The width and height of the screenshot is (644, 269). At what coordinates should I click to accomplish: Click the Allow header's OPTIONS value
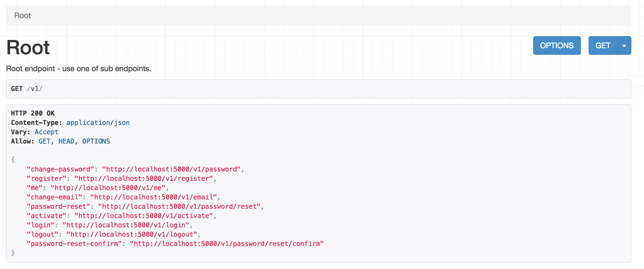click(96, 141)
